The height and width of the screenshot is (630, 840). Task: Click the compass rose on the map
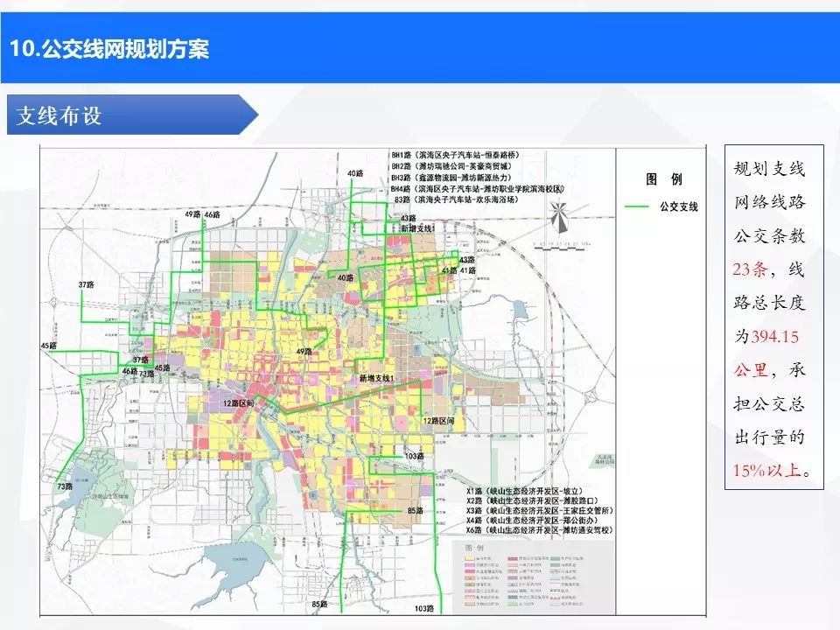[559, 216]
